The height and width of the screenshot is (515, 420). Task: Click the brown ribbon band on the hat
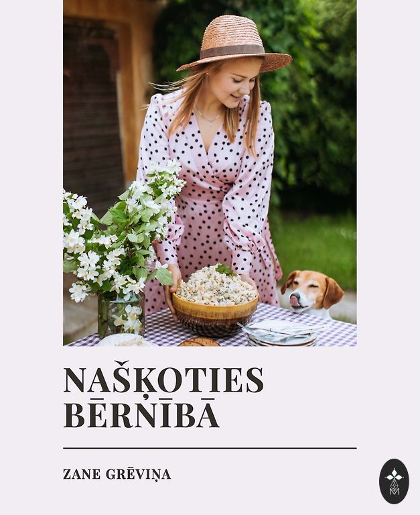point(232,51)
